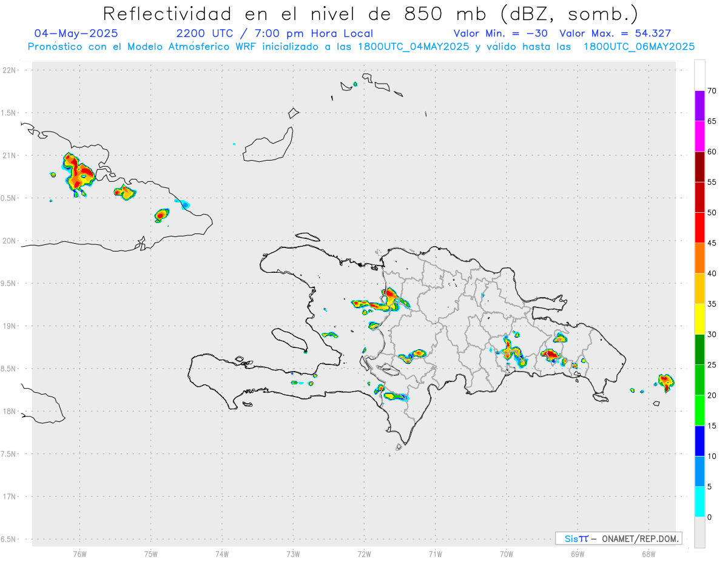The height and width of the screenshot is (562, 728).
Task: Click the 'ONAMET/REP.DOM.' credit box
Action: pos(619,538)
